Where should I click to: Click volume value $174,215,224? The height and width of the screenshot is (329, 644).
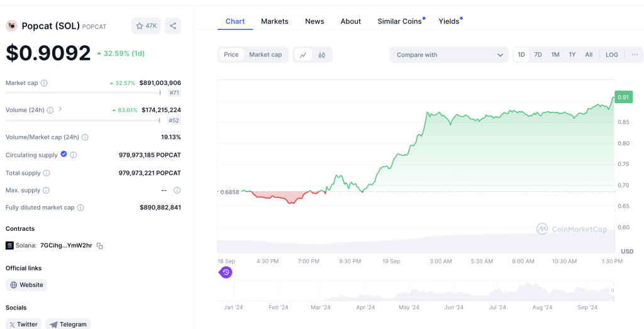[162, 110]
